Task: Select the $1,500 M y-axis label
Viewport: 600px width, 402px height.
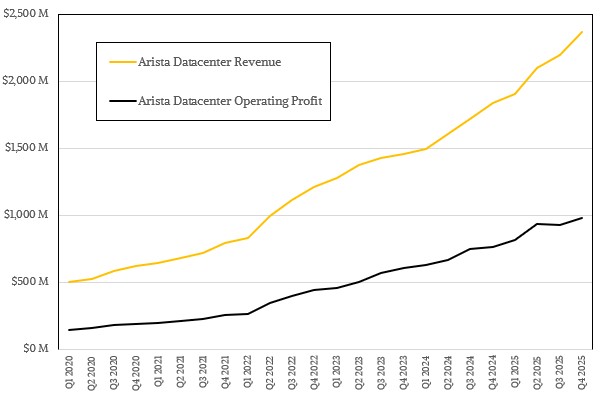Action: 30,148
